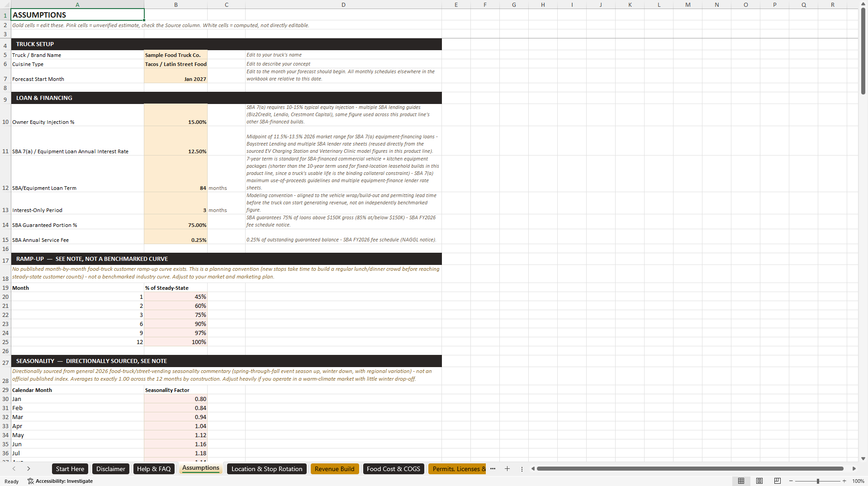The image size is (868, 486).
Task: Click the ASSUMPTIONS title cell
Action: 77,14
